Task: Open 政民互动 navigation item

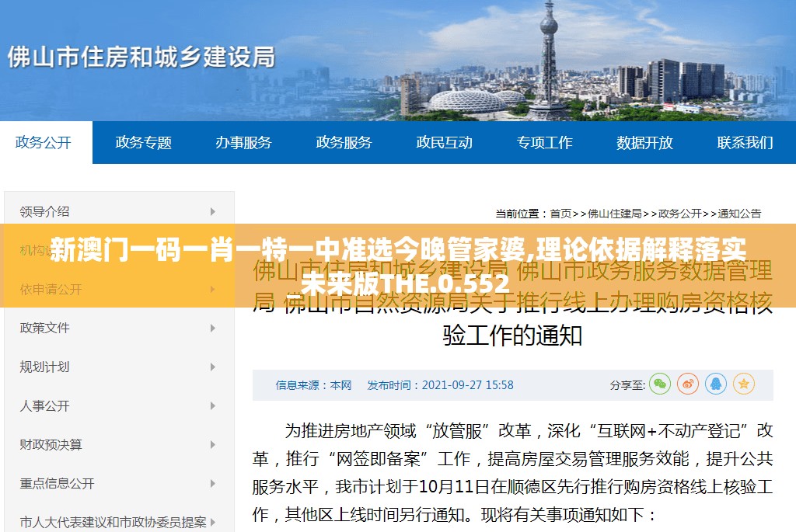Action: [444, 142]
